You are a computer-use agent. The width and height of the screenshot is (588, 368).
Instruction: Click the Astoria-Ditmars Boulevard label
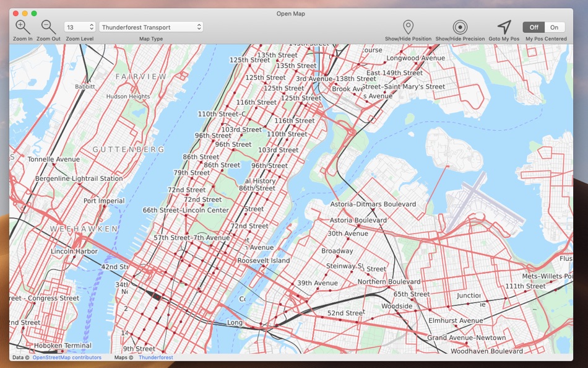(373, 204)
